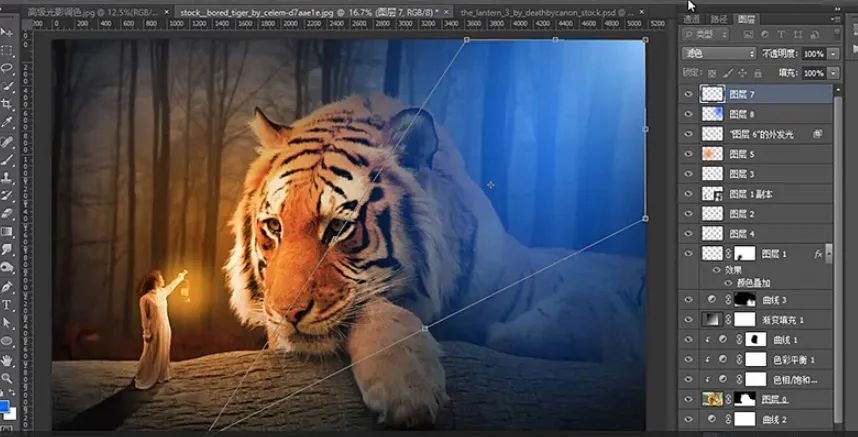Open the opacity (不透明度) dropdown arrow
Image resolution: width=858 pixels, height=437 pixels.
[x=833, y=54]
